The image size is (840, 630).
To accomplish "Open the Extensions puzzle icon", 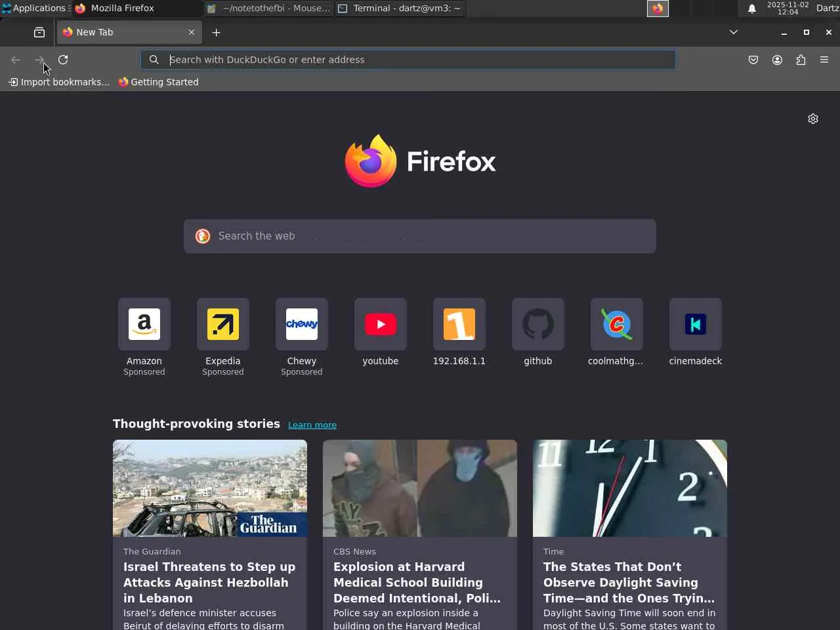I will pyautogui.click(x=801, y=60).
